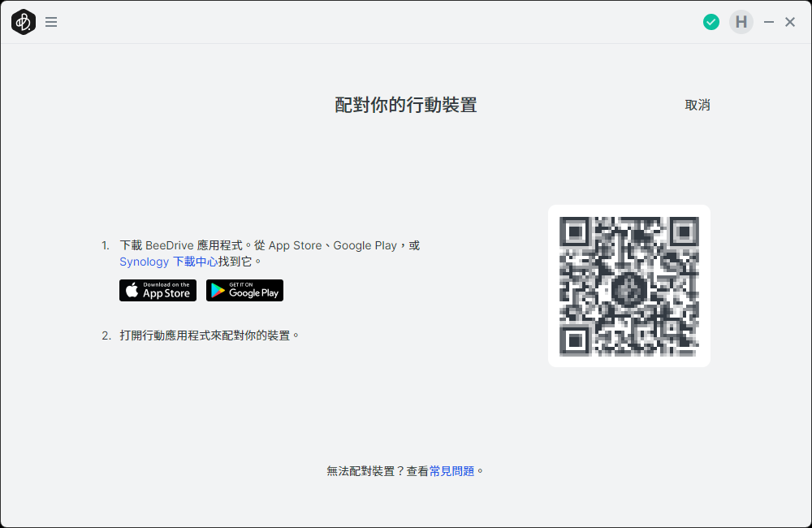Open the hamburger menu
The image size is (812, 528).
(x=51, y=23)
